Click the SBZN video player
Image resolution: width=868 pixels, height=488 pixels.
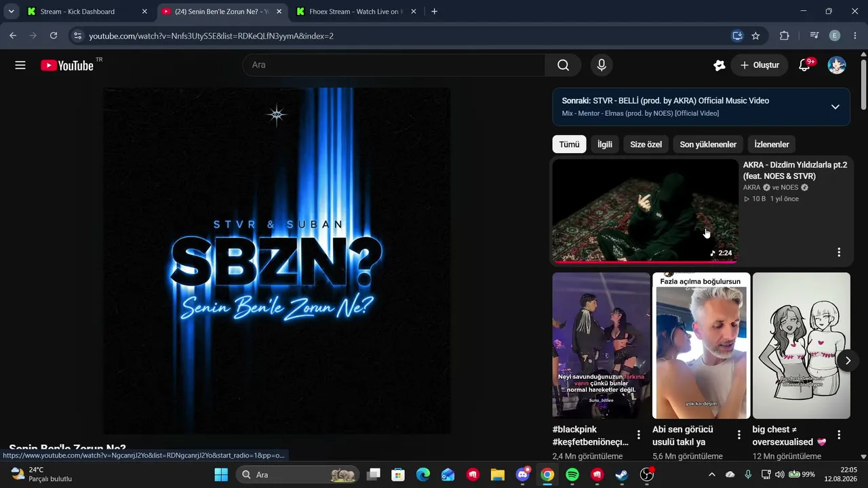pos(277,261)
